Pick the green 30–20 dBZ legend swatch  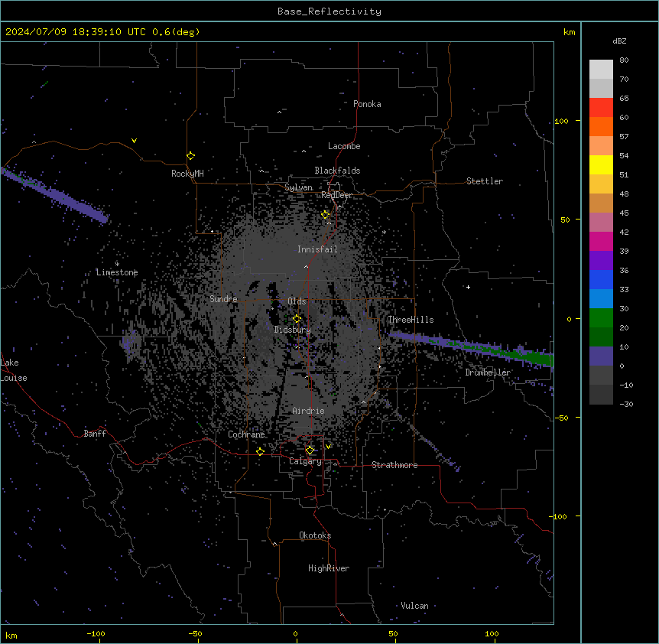coord(601,318)
